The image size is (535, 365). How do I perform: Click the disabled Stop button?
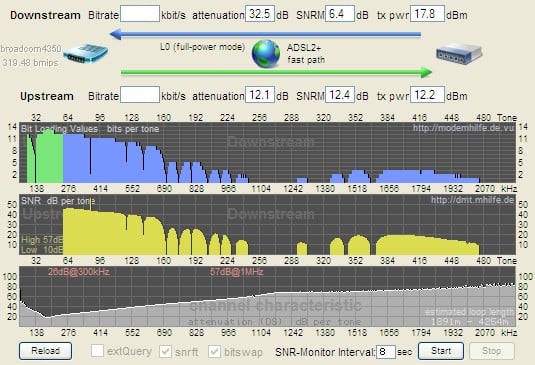click(x=492, y=351)
